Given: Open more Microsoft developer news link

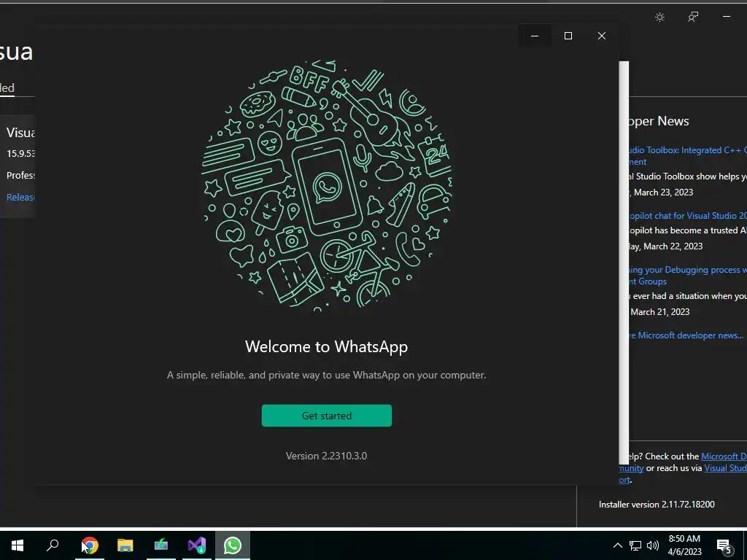Looking at the screenshot, I should tap(686, 335).
